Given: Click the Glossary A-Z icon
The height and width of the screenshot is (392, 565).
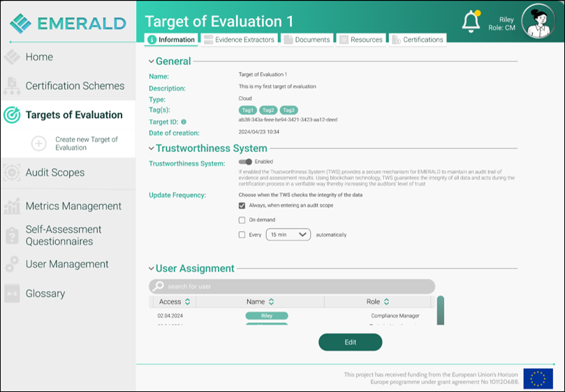Looking at the screenshot, I should point(12,294).
